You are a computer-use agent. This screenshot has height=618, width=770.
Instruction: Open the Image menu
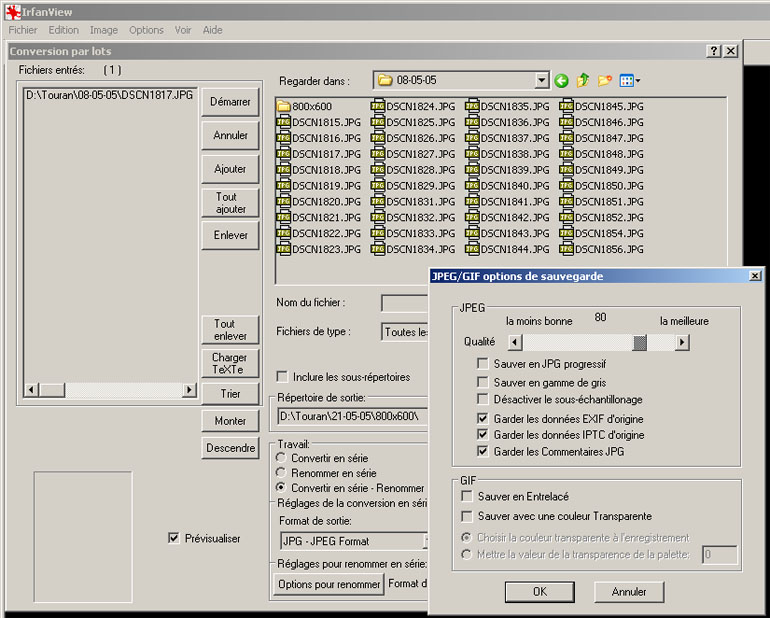pos(104,30)
